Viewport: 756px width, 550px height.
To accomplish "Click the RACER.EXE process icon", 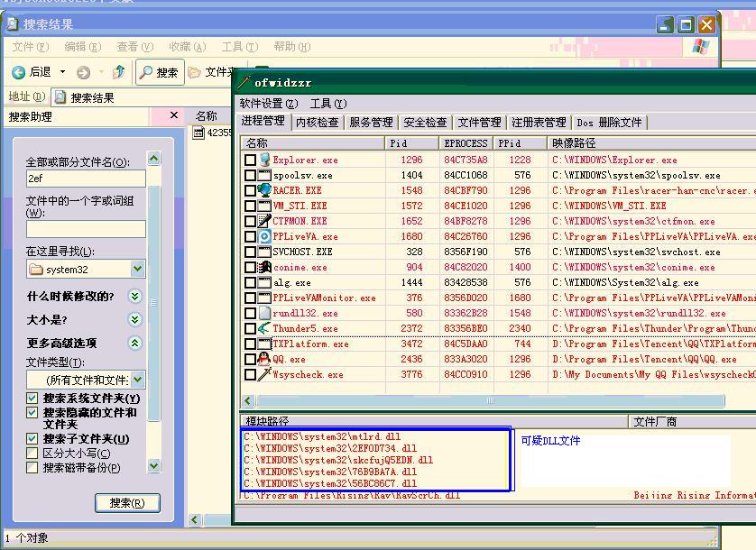I will pos(264,190).
